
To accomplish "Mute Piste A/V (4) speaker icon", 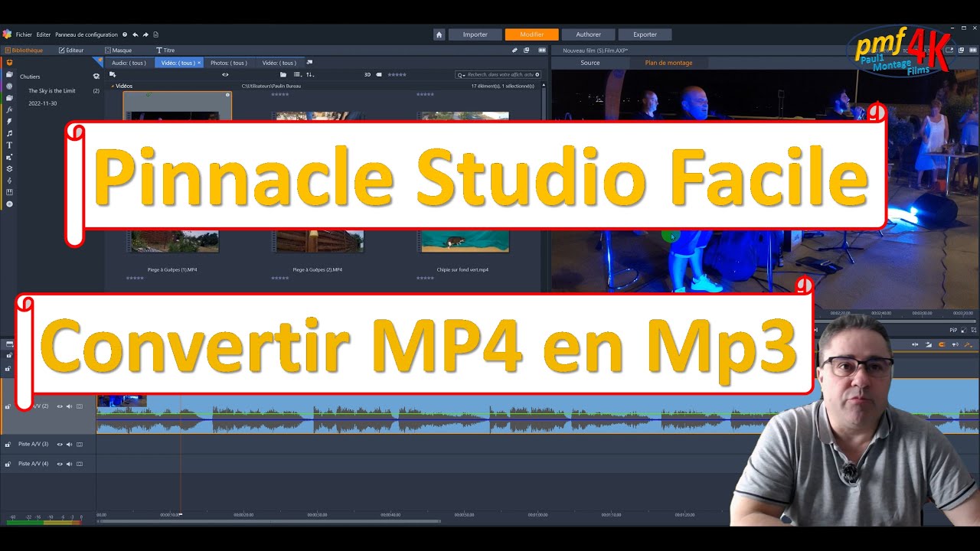I will click(69, 464).
